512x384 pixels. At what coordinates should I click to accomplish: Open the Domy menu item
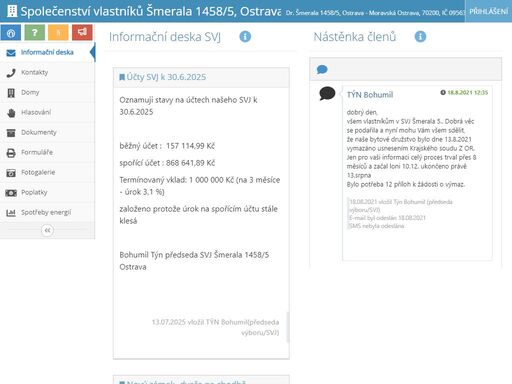click(47, 92)
